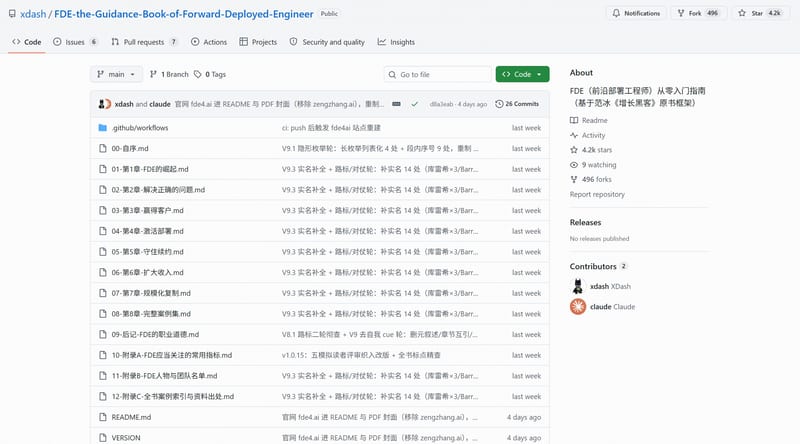Click the file icon next to README.md

(x=103, y=417)
